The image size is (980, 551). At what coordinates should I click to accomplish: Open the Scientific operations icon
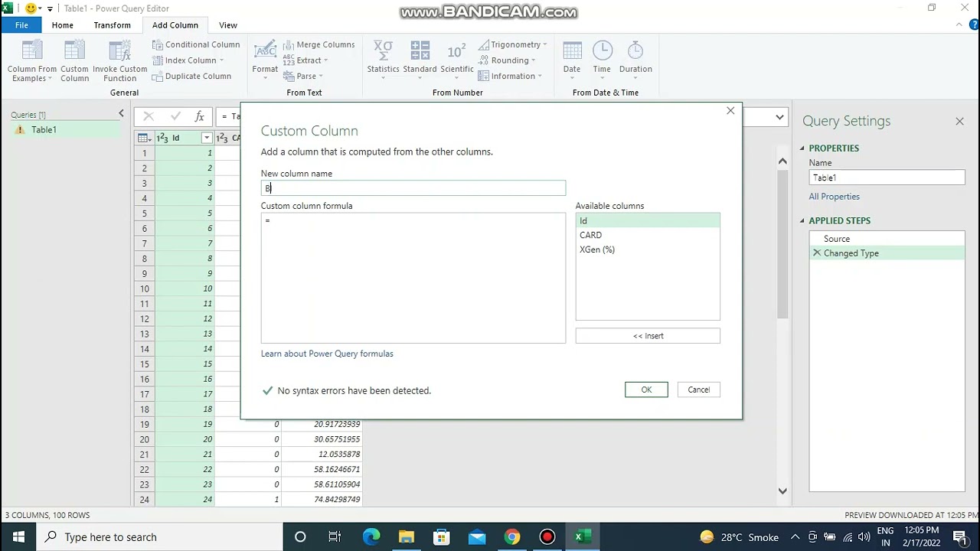pyautogui.click(x=456, y=51)
